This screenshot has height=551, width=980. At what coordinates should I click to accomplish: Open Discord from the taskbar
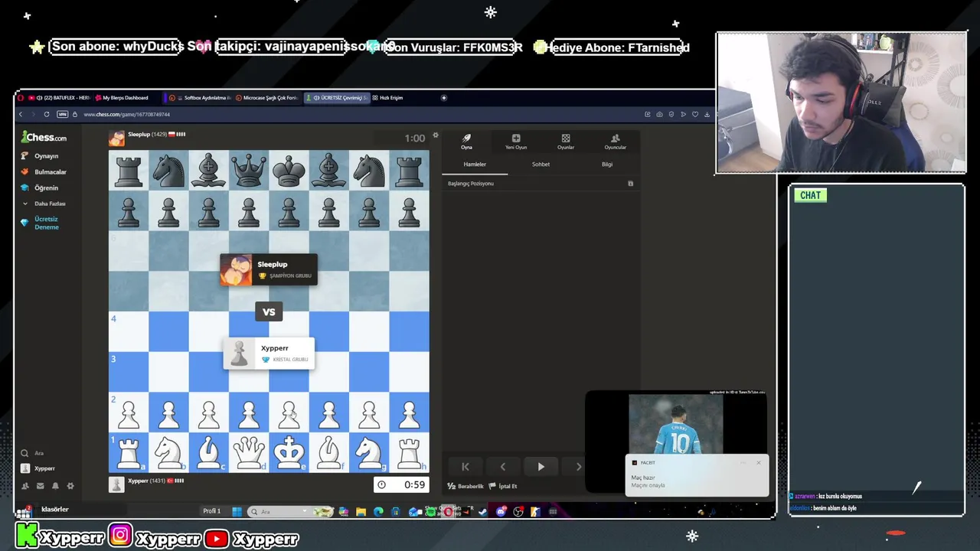(501, 511)
